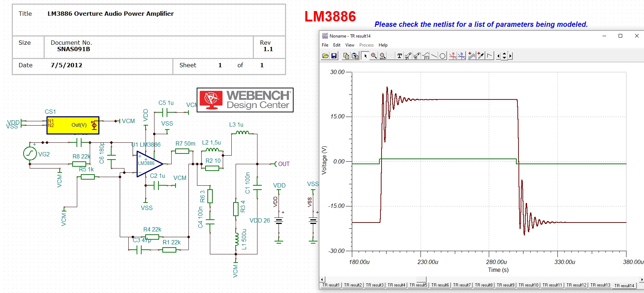
Task: Open the File menu
Action: click(325, 45)
